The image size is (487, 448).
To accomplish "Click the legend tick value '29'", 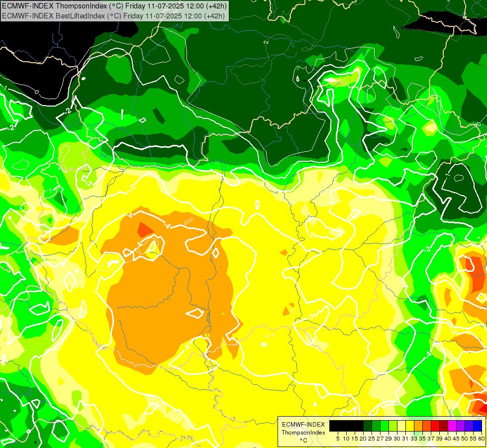I will point(389,439).
